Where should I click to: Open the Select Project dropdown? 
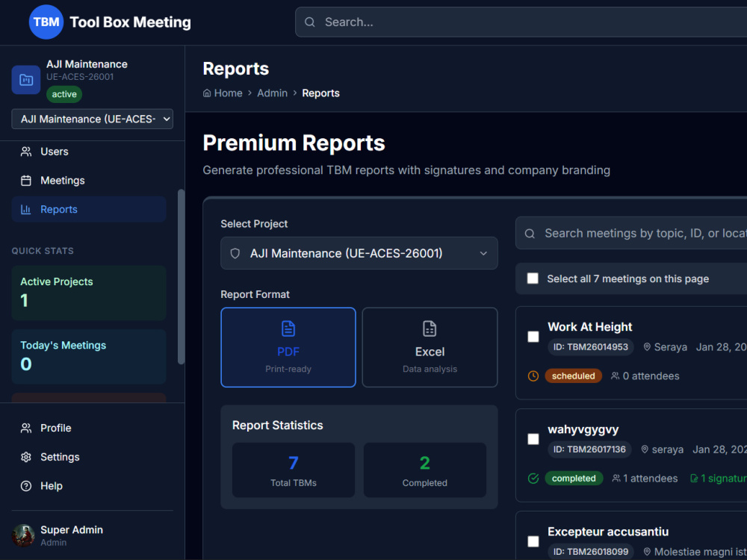pos(359,253)
